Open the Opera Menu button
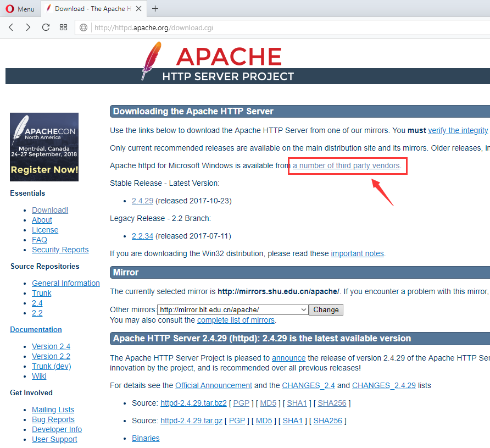The height and width of the screenshot is (448, 490). coord(20,9)
